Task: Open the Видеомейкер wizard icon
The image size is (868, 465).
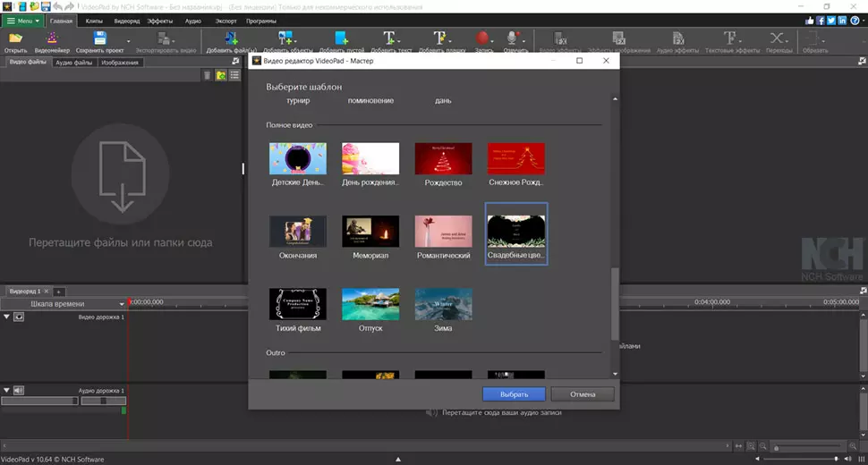Action: [x=52, y=38]
